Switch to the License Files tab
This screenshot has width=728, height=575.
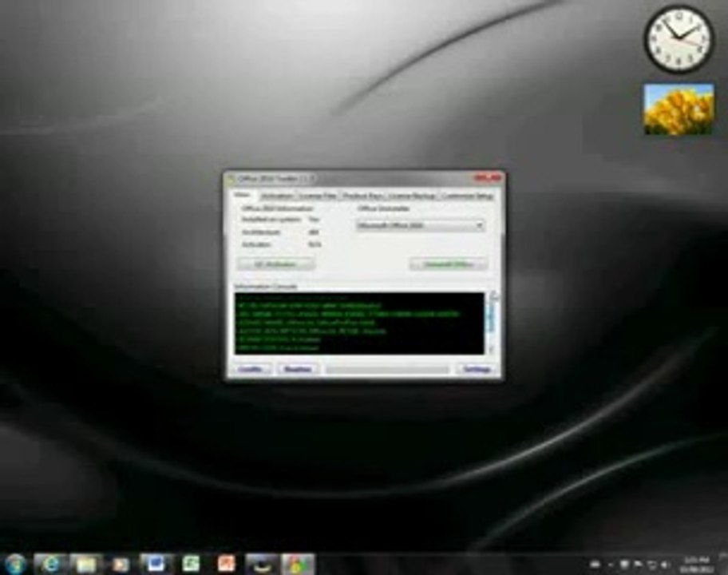click(317, 196)
